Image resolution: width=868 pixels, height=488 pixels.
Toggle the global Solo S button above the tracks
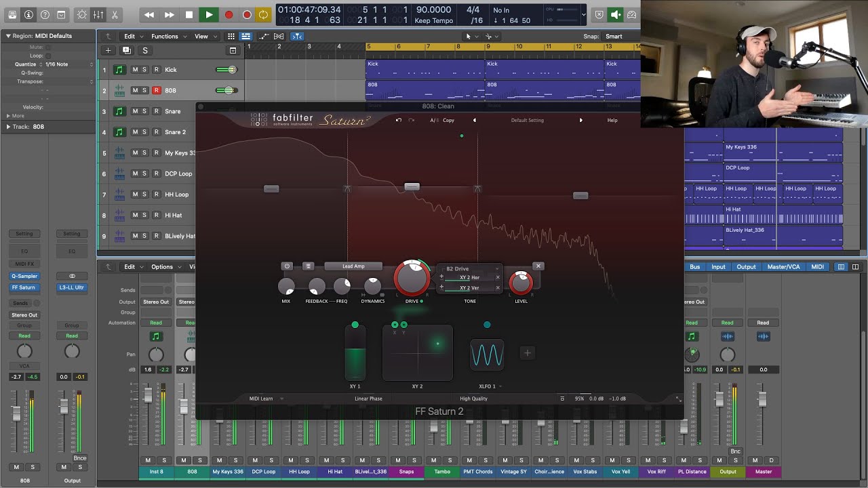[x=144, y=50]
